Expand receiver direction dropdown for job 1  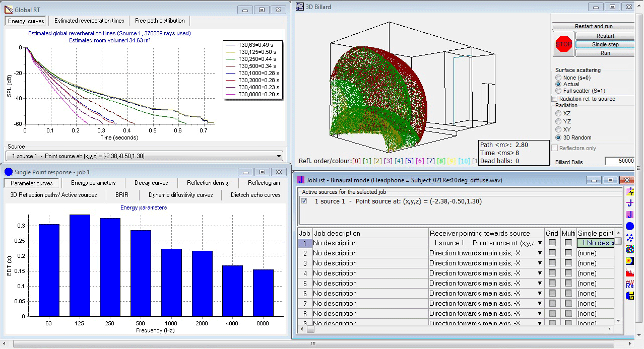tap(540, 243)
